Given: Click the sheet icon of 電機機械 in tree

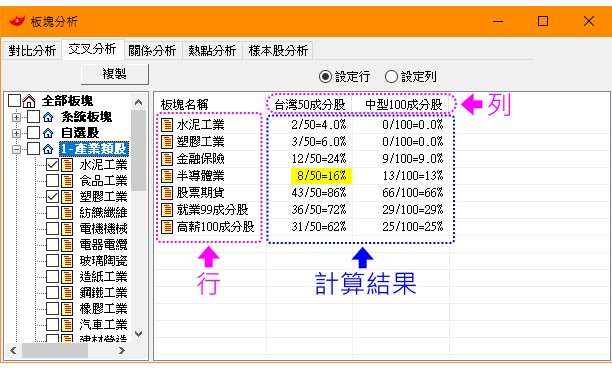Looking at the screenshot, I should 67,229.
